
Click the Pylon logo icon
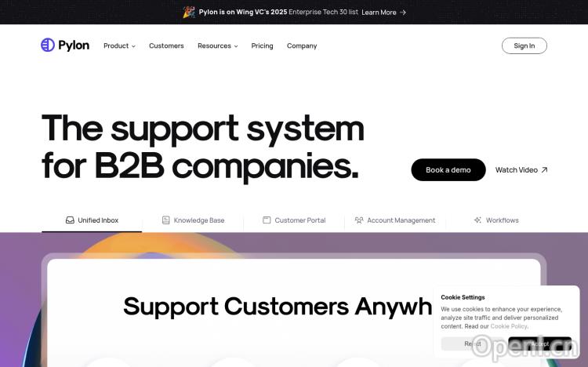pyautogui.click(x=48, y=45)
